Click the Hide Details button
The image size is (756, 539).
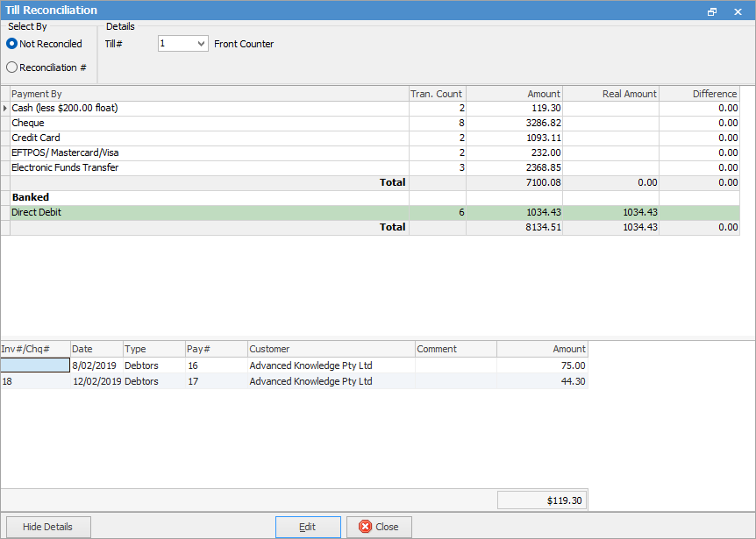(47, 527)
